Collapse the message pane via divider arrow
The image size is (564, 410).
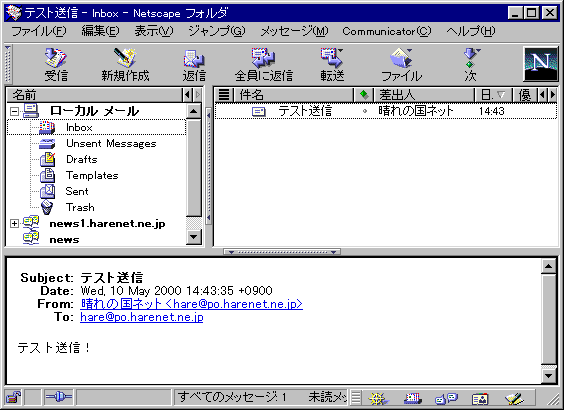point(282,252)
